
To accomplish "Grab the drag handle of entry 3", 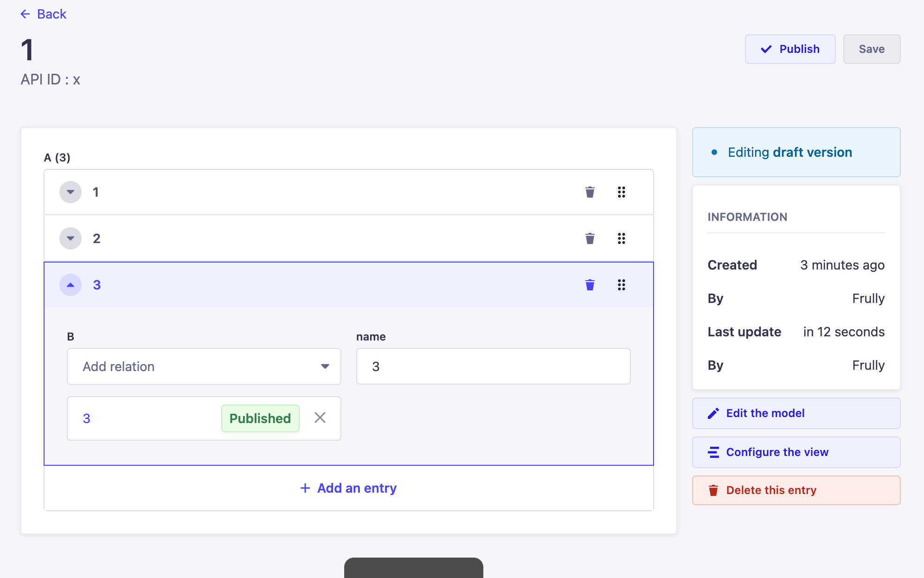I will click(621, 285).
